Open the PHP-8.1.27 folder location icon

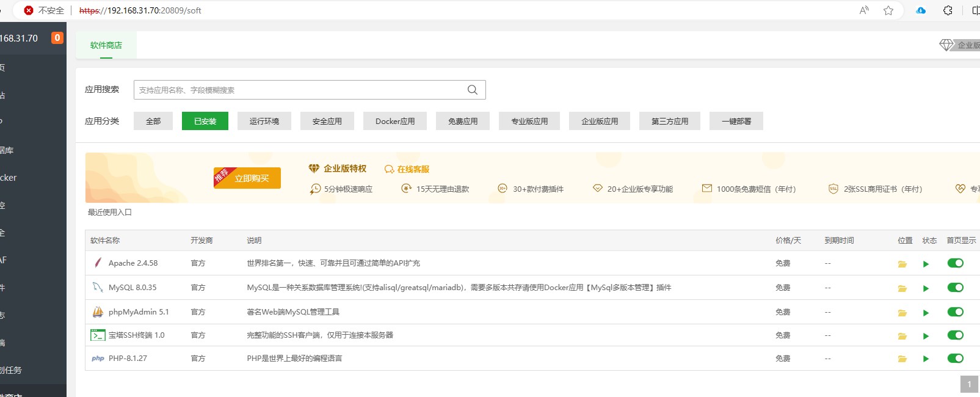(x=902, y=359)
